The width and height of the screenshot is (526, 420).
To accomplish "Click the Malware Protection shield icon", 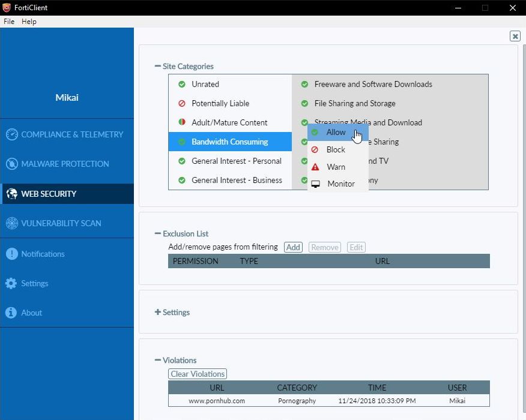I will [11, 164].
